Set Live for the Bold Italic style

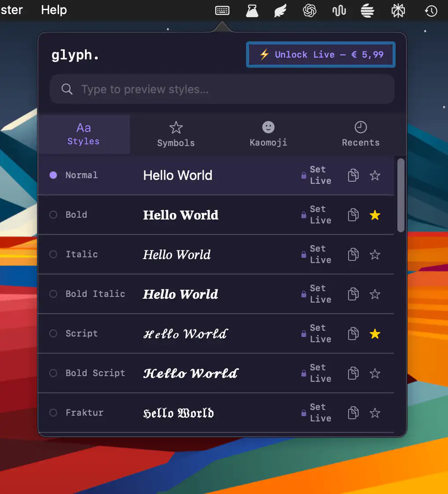point(320,294)
